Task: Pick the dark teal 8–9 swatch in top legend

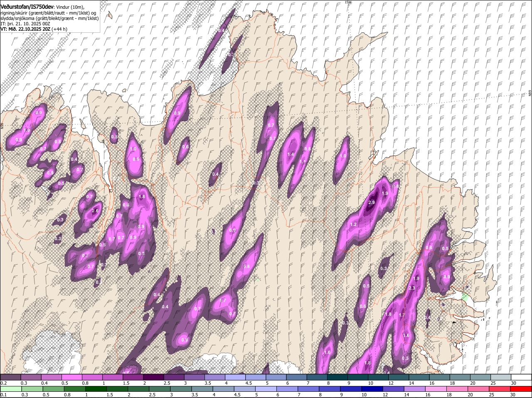Action: click(338, 377)
